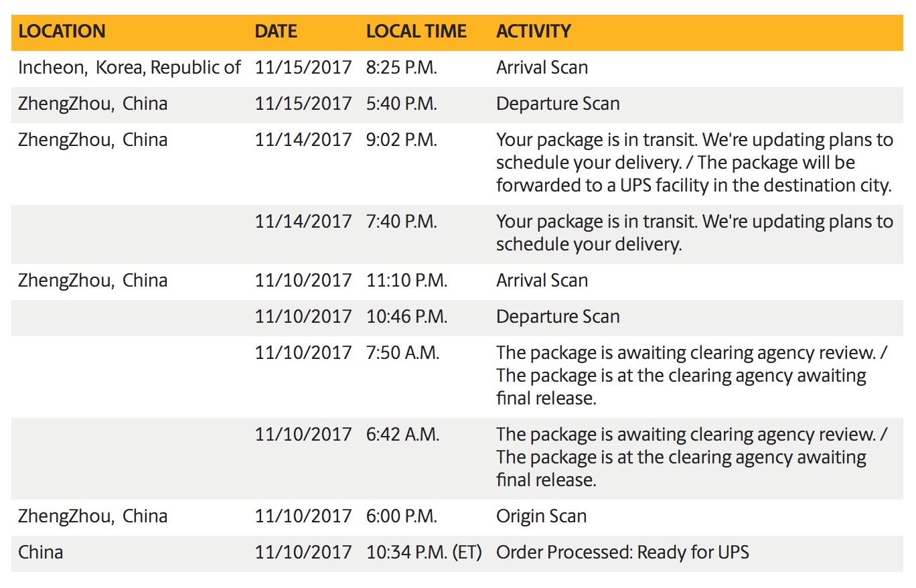Click Arrival Scan text in the Incheon row
Viewport: 916px width, 588px height.
pos(542,68)
